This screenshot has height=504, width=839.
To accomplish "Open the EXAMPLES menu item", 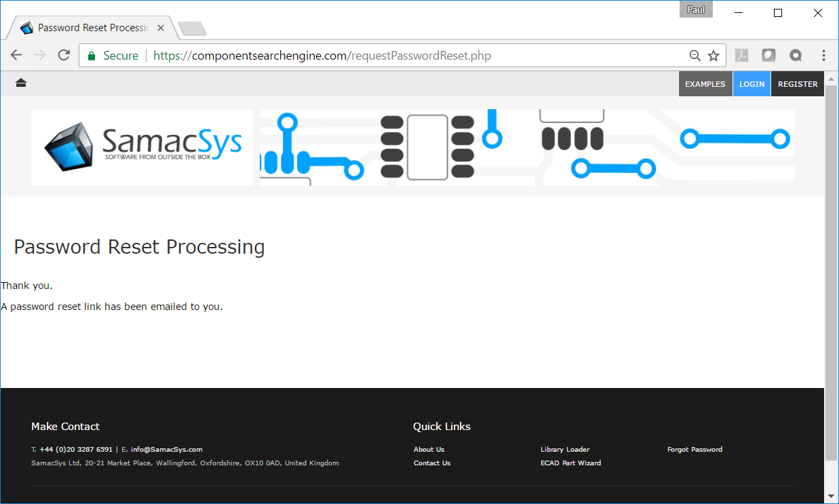I will tap(705, 83).
